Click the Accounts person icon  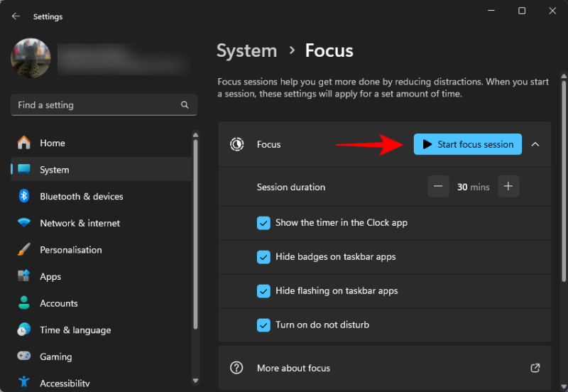24,303
